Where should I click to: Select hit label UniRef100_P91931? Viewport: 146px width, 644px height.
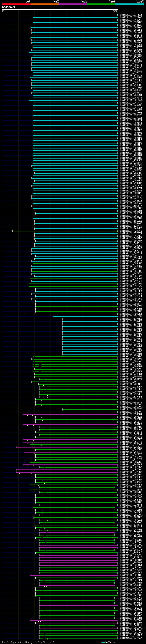pos(131,608)
